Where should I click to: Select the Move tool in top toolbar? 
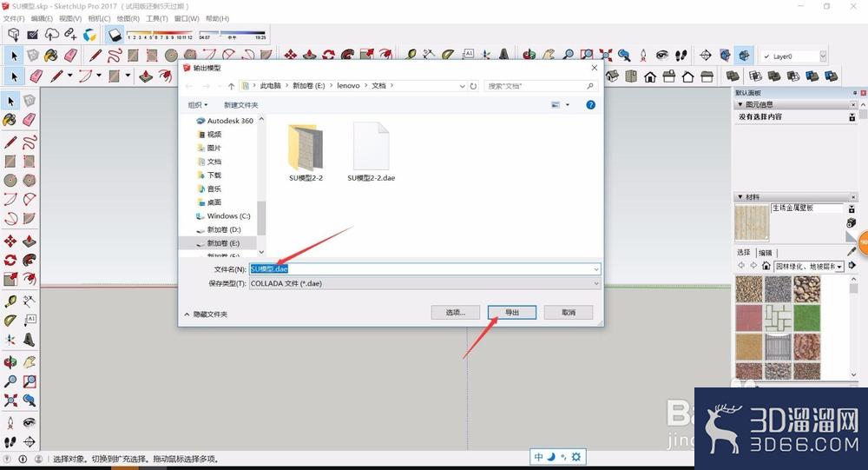click(290, 55)
